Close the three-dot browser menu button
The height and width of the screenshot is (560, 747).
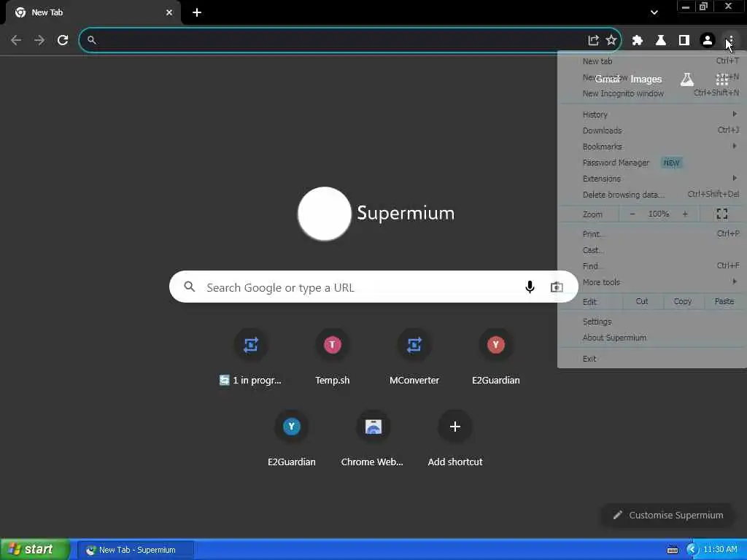coord(731,41)
